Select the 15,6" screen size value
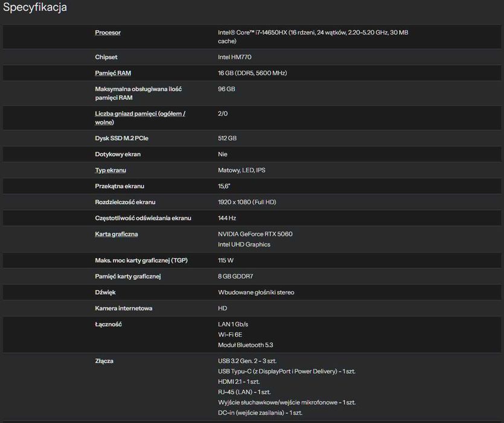The height and width of the screenshot is (423, 504). [x=224, y=186]
